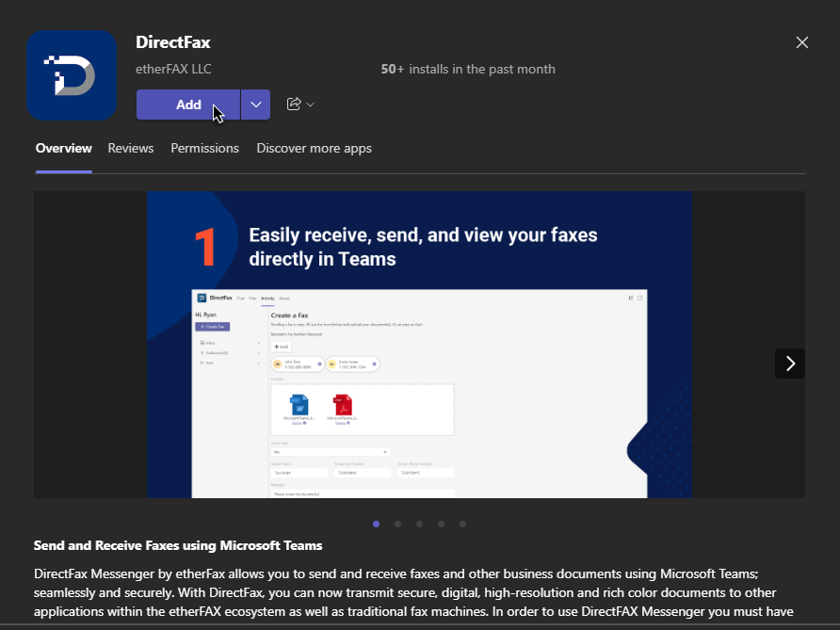Click the Send and Receive Faxes heading
The width and height of the screenshot is (840, 630).
coord(178,545)
